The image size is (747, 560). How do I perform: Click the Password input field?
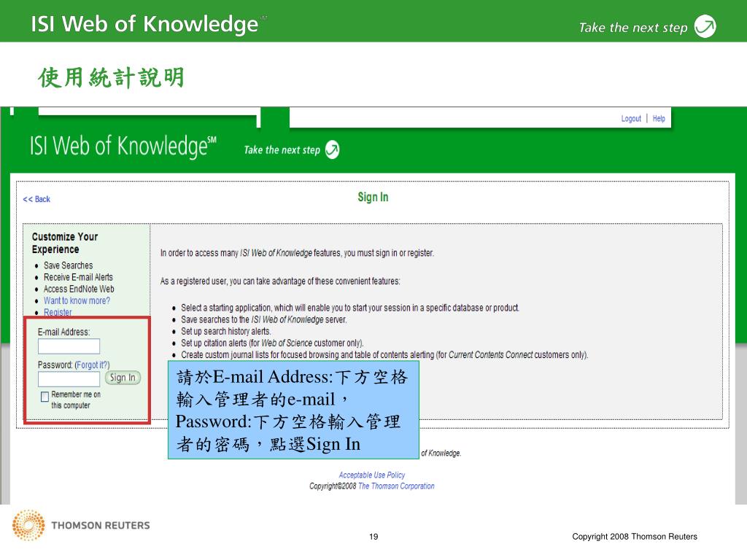pos(69,379)
